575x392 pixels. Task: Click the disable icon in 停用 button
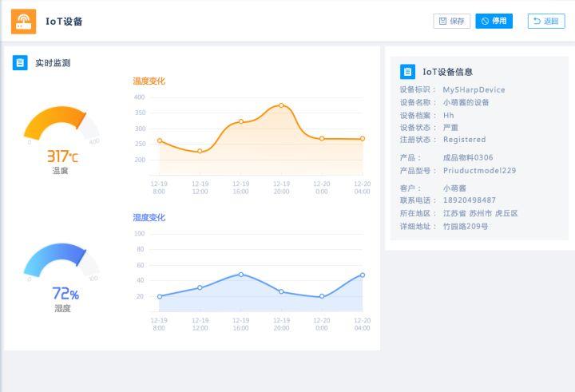pyautogui.click(x=485, y=22)
